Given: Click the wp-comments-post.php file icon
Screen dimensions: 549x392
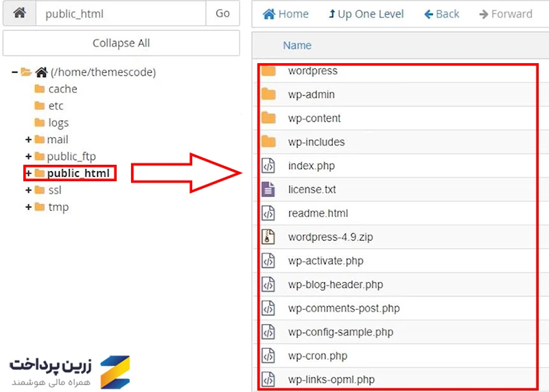Looking at the screenshot, I should (x=268, y=309).
